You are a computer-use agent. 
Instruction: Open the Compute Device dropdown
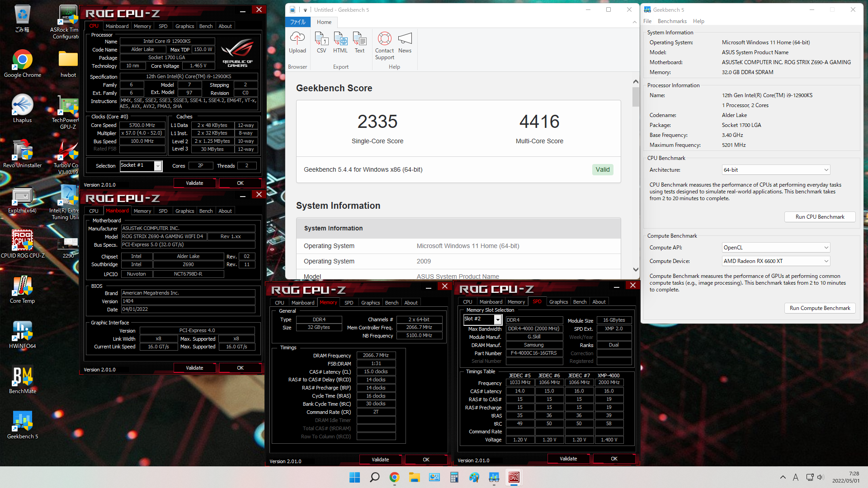click(x=776, y=261)
